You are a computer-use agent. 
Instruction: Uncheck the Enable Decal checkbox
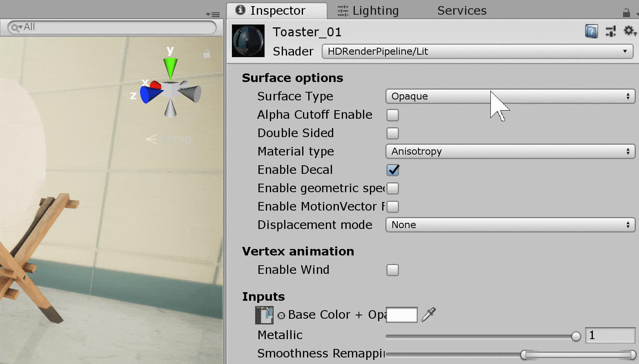393,170
